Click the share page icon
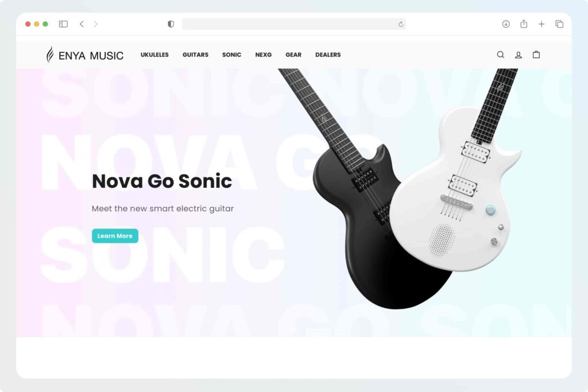 coord(524,24)
